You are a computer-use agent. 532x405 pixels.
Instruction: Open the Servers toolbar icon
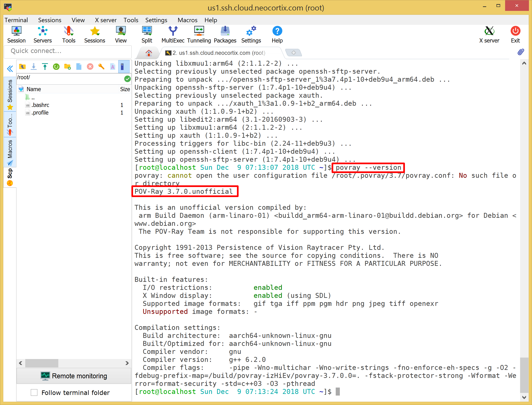tap(43, 34)
